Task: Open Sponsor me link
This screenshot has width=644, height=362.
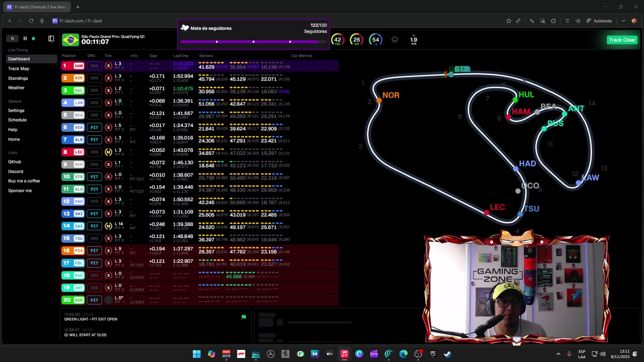Action: (20, 190)
